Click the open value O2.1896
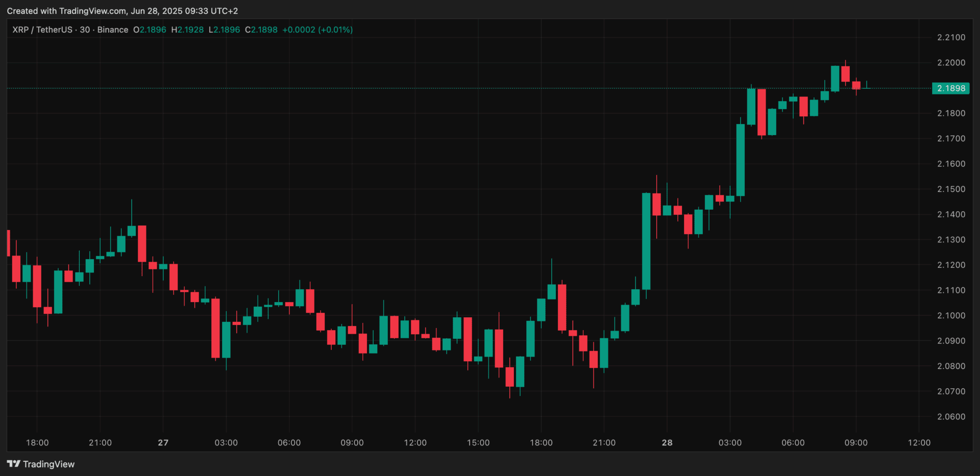The image size is (980, 476). pyautogui.click(x=150, y=30)
